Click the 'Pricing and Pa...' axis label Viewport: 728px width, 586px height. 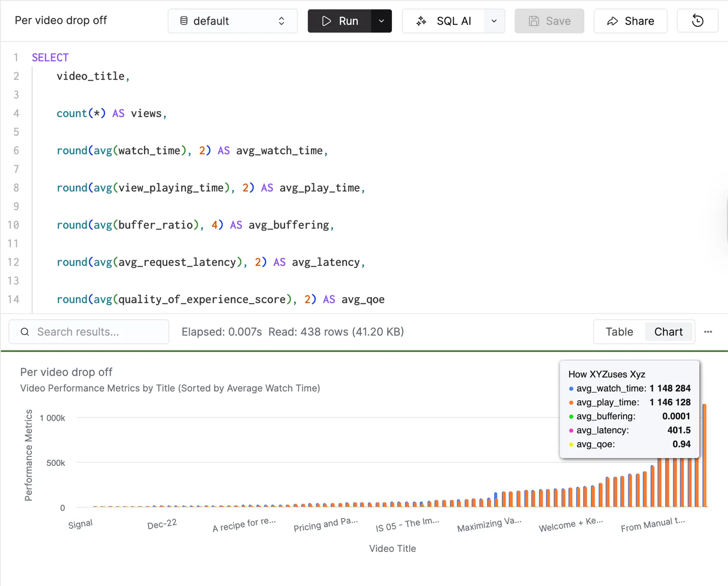326,525
